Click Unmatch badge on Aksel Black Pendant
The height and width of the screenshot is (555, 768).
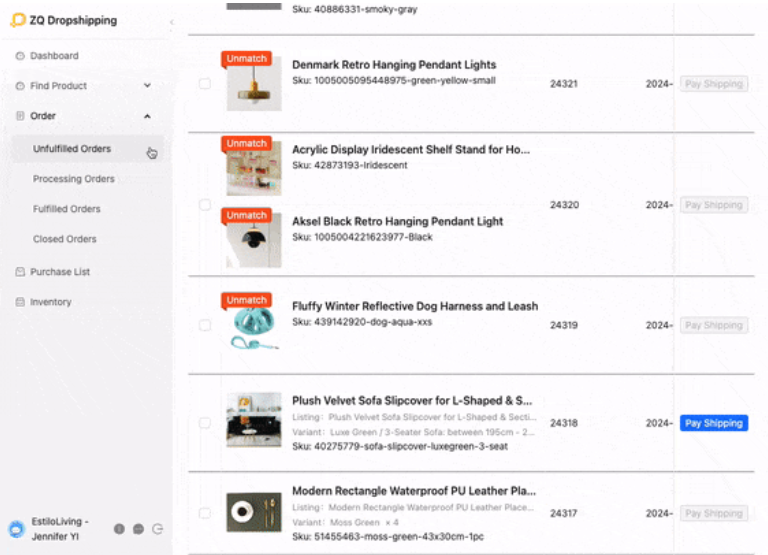click(246, 215)
